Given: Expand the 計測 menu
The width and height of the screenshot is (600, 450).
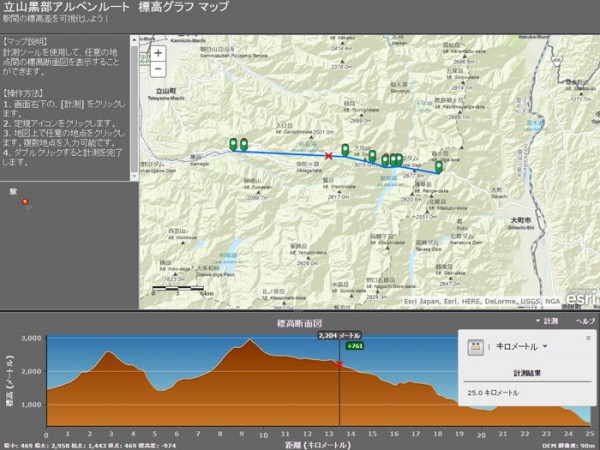Looking at the screenshot, I should [x=547, y=321].
